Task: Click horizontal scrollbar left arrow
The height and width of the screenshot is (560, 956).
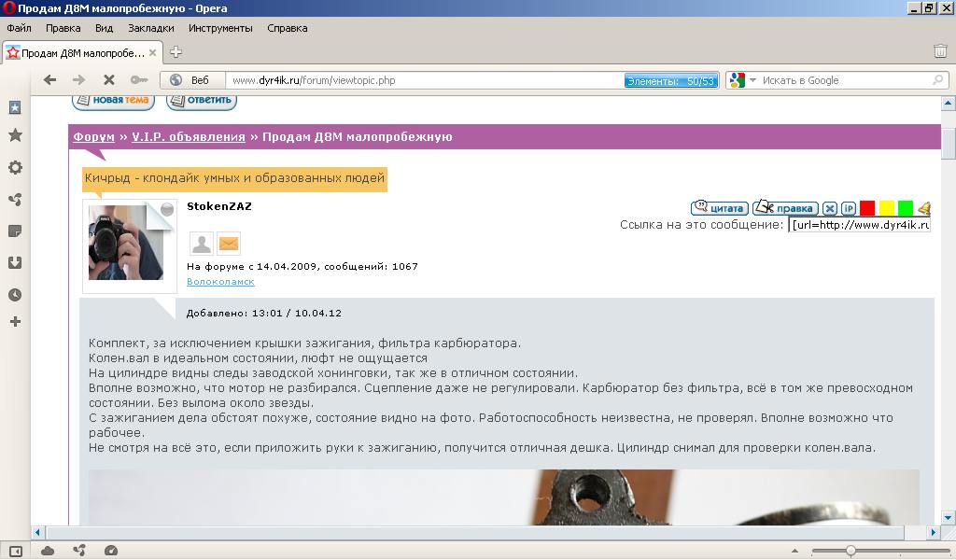Action: point(37,532)
